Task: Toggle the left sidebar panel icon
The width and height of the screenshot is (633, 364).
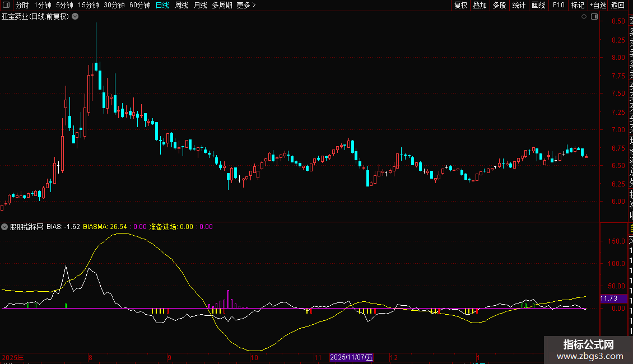Action: (6, 5)
